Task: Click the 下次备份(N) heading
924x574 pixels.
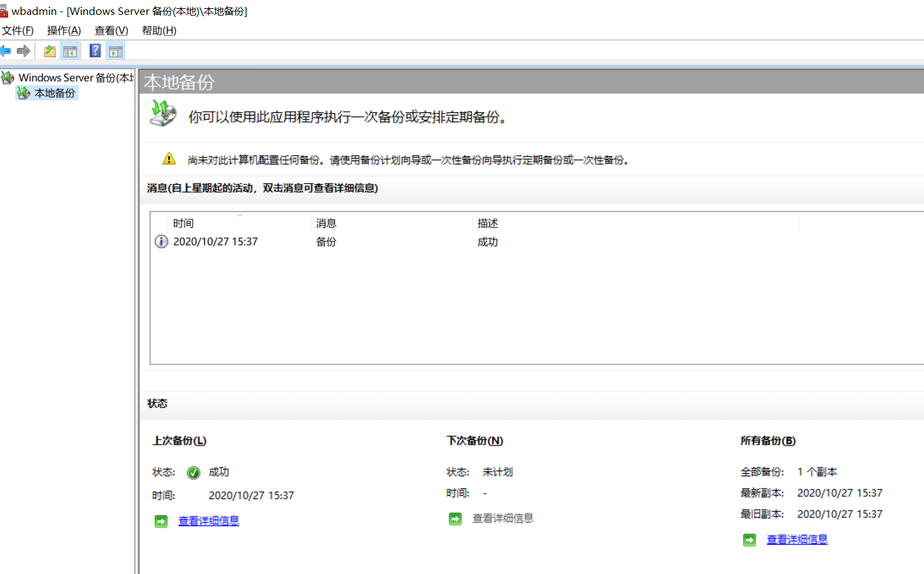Action: [x=475, y=441]
